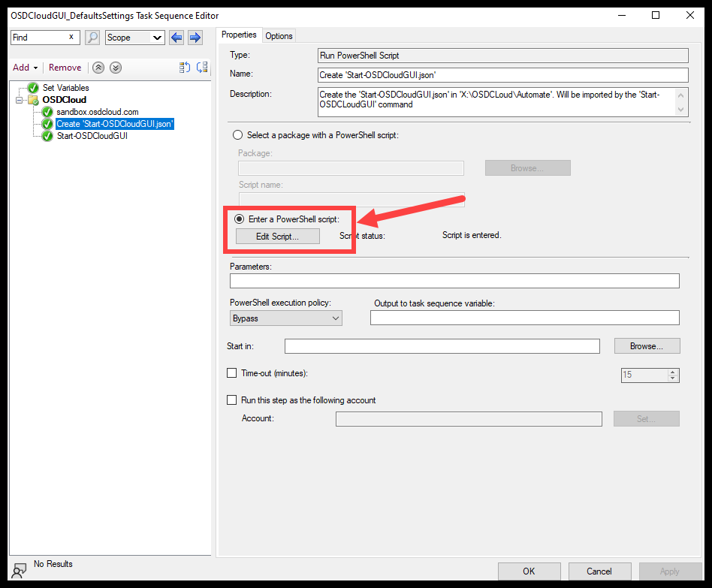Select the 'Enter a PowerShell script' radio button
The width and height of the screenshot is (712, 588).
point(237,219)
